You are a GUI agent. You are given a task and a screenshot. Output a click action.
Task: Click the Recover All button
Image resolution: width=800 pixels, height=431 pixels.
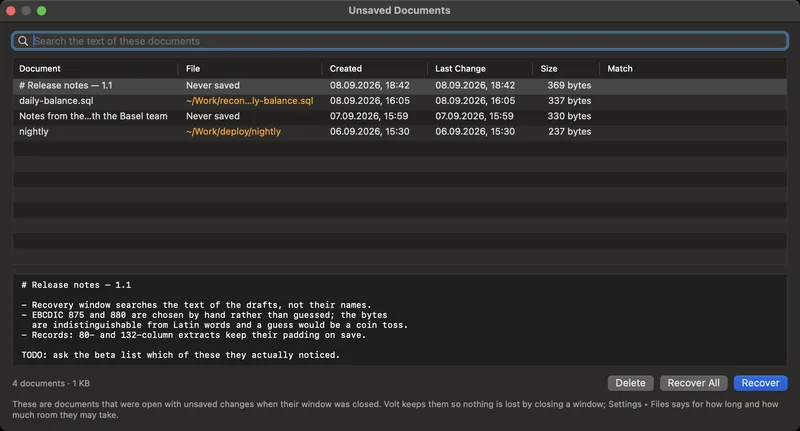tap(693, 383)
